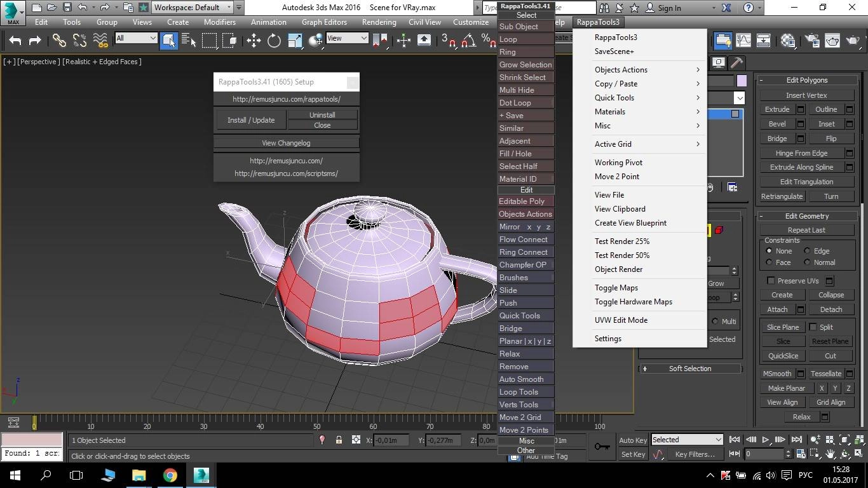Open the All selection filter dropdown
868x488 pixels.
(x=136, y=38)
